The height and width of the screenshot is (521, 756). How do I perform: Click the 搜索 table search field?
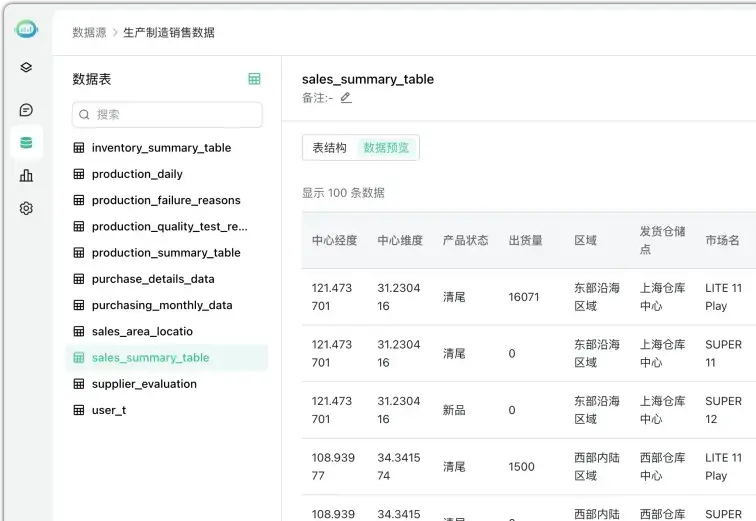click(x=167, y=115)
